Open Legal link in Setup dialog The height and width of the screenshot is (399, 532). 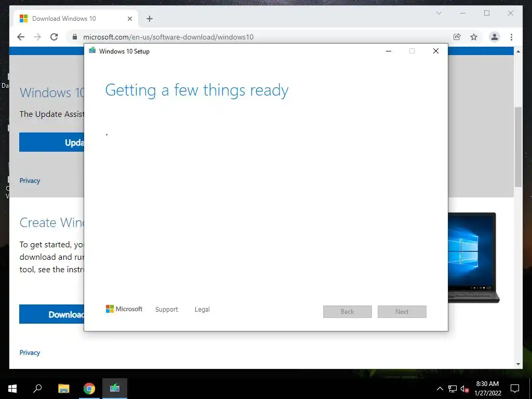pyautogui.click(x=202, y=310)
